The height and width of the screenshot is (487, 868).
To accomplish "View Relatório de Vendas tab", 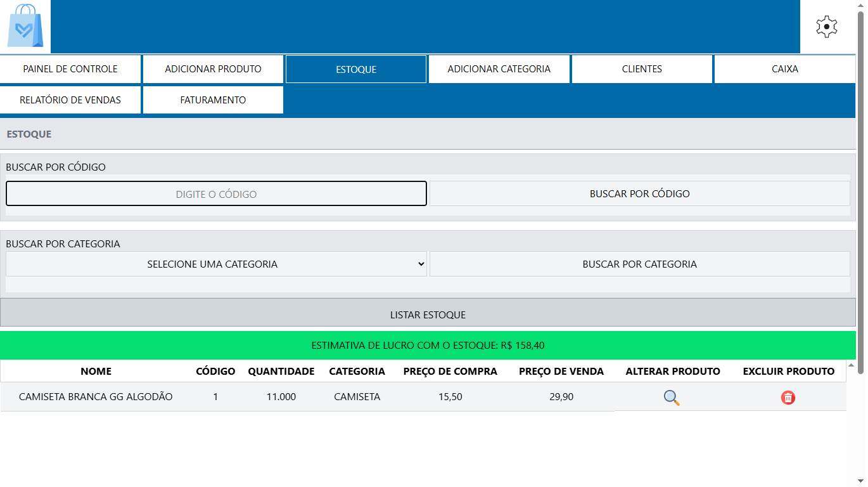I will coord(70,100).
